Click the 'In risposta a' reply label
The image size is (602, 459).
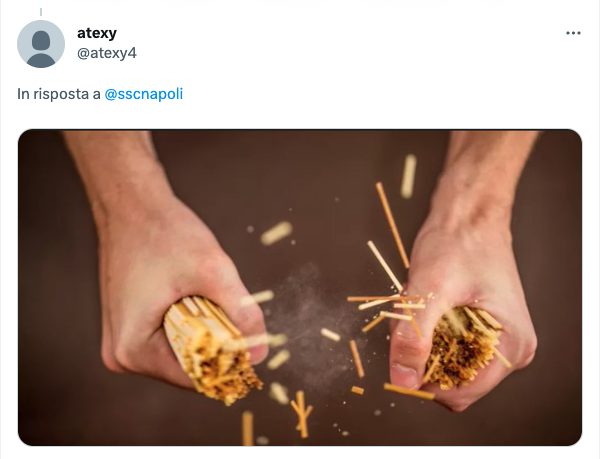coord(59,94)
